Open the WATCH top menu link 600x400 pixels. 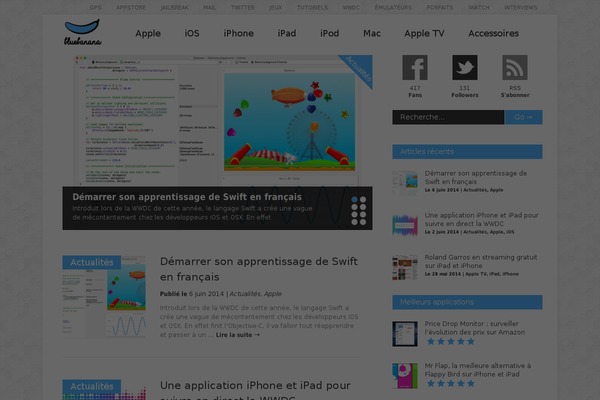point(479,7)
